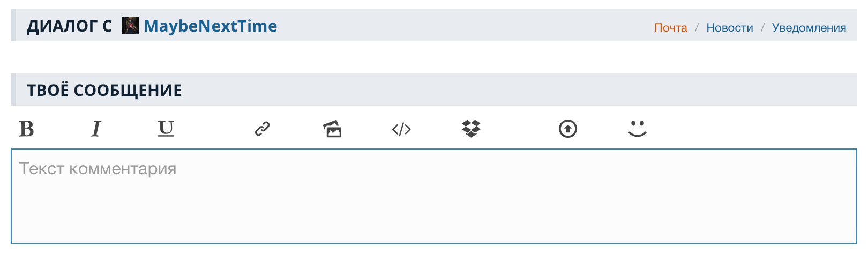Insert a hyperlink using the chain icon
Image resolution: width=868 pixels, height=260 pixels.
262,129
